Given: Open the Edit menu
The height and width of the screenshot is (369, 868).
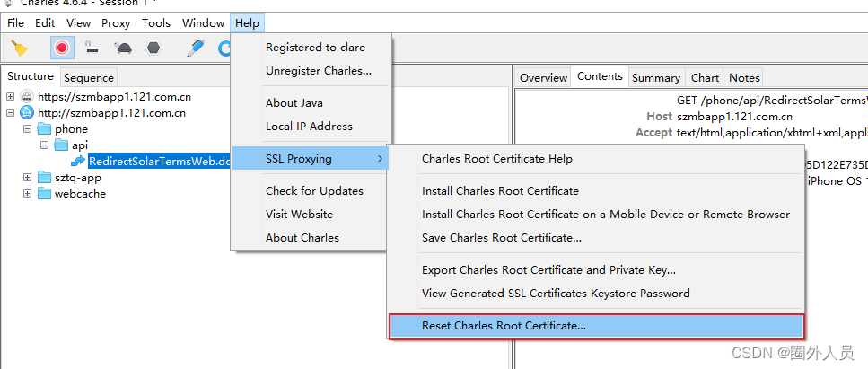Looking at the screenshot, I should point(45,23).
